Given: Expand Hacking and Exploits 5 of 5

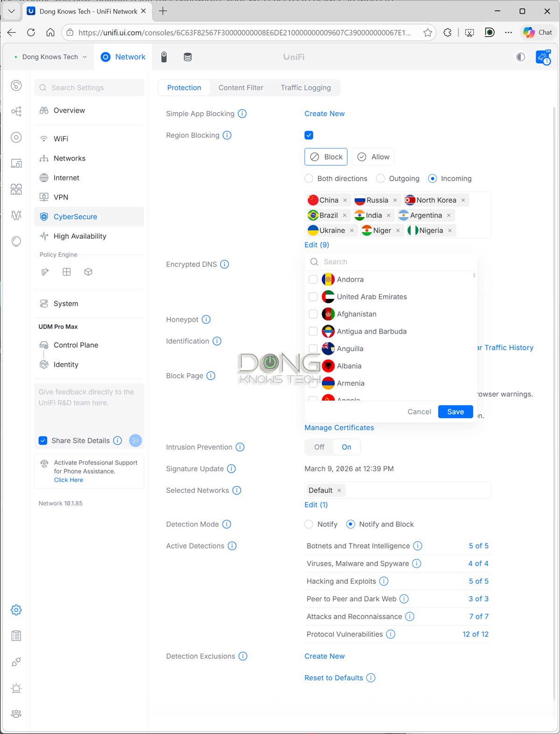Looking at the screenshot, I should [x=479, y=581].
